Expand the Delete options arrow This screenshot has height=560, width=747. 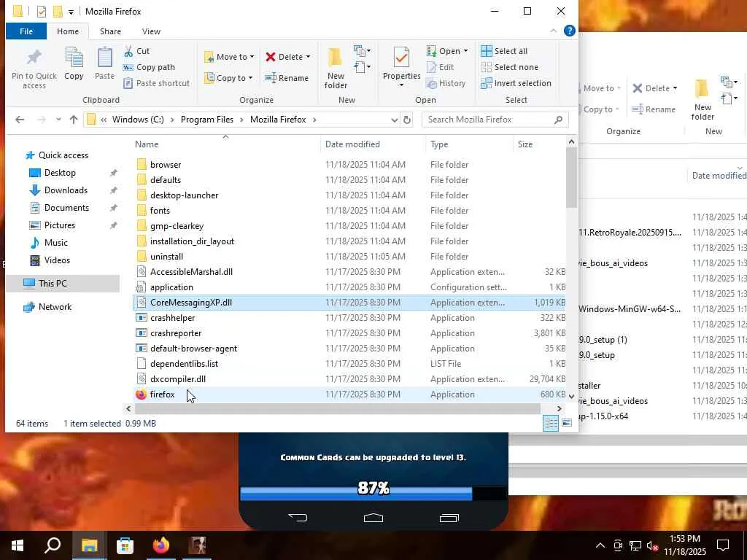(x=309, y=57)
